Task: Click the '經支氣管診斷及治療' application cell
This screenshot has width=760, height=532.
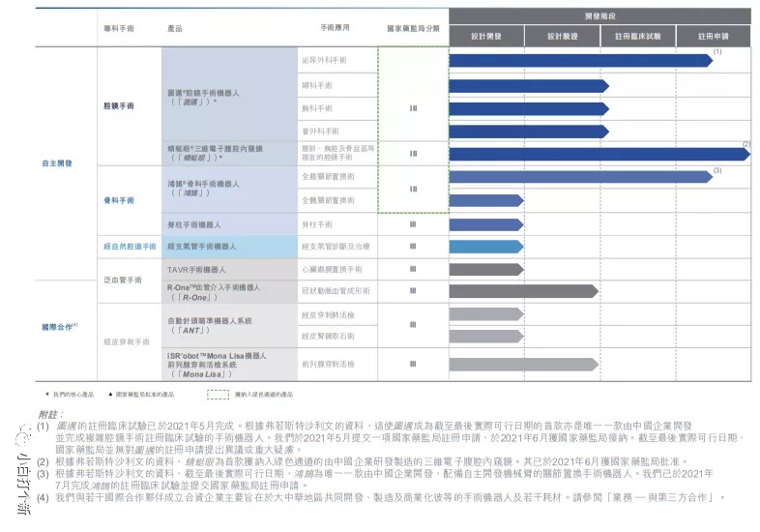Action: pos(336,247)
